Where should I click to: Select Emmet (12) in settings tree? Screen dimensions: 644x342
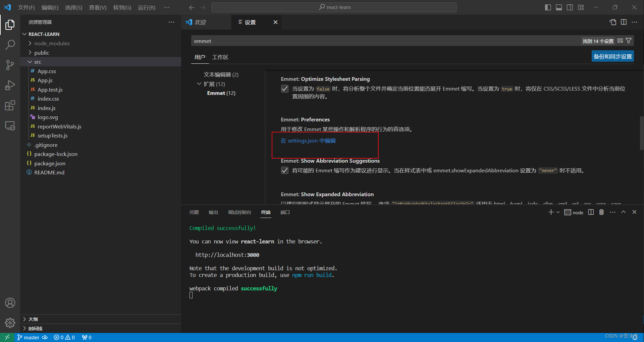[221, 93]
